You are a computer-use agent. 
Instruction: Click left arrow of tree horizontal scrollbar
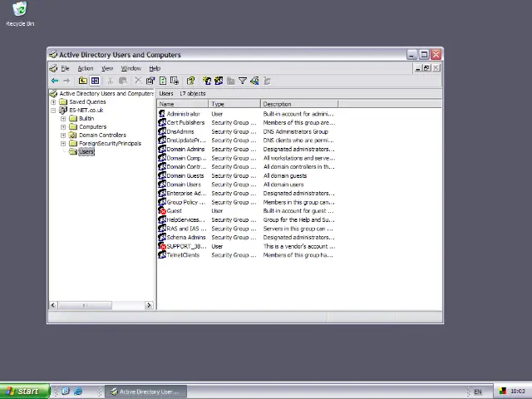click(x=53, y=305)
